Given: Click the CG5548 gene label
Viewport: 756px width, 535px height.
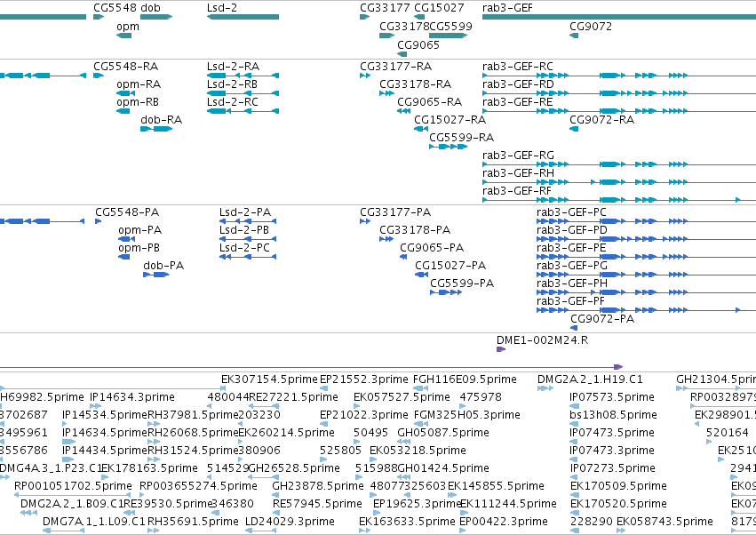Looking at the screenshot, I should pos(114,8).
